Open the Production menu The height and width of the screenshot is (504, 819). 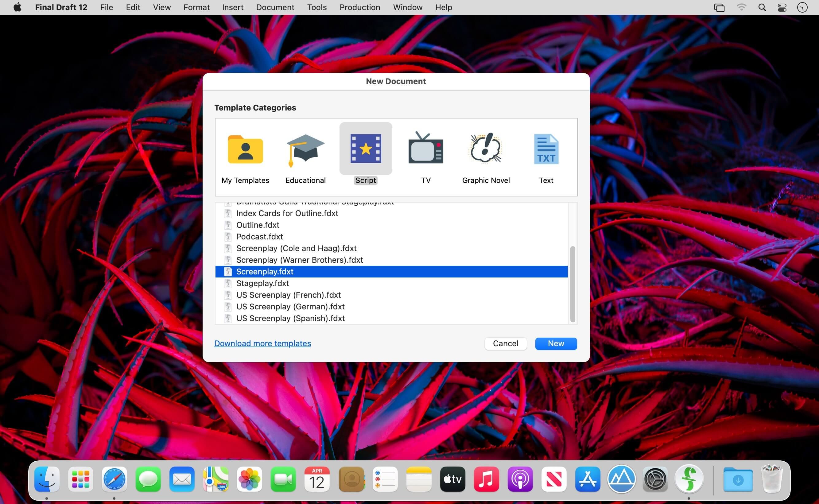point(360,7)
